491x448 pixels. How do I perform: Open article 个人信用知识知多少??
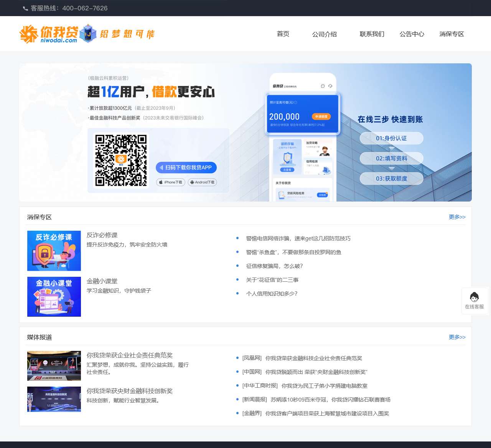coord(272,294)
